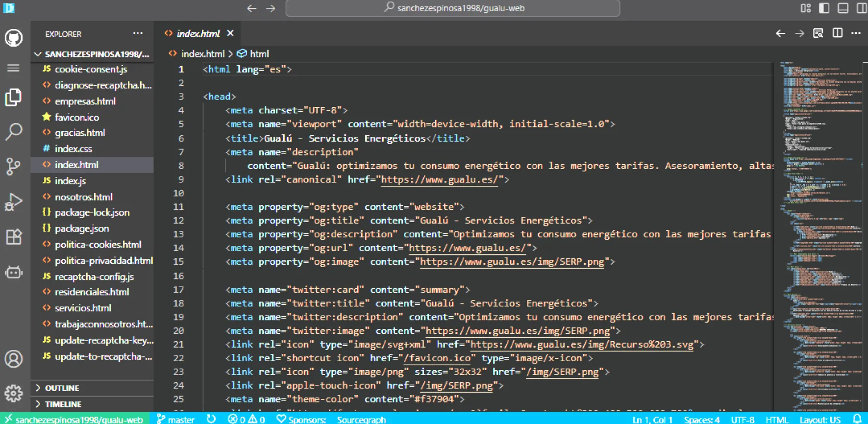This screenshot has height=424, width=868.
Task: Click Sponsors in the status bar
Action: (301, 419)
